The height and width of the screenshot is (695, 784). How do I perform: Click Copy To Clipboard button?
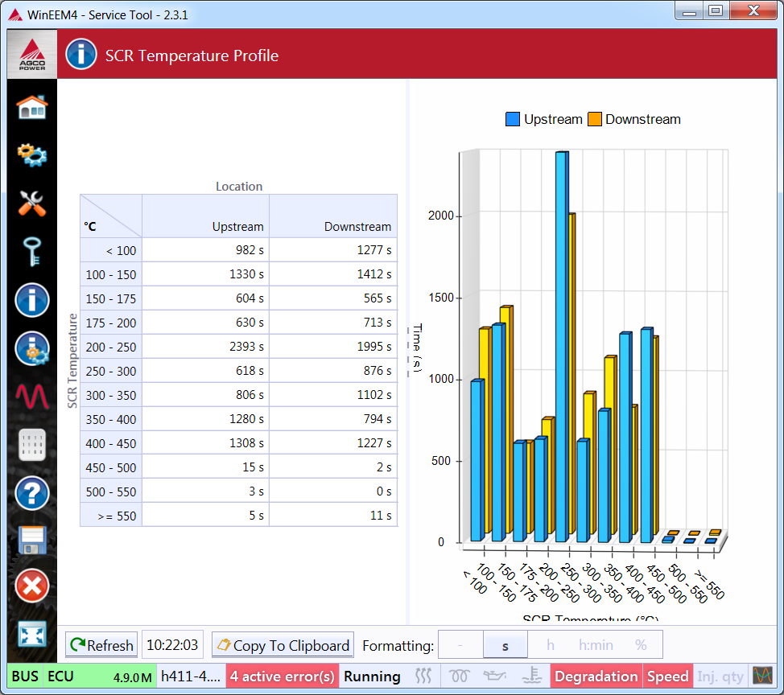[x=283, y=645]
